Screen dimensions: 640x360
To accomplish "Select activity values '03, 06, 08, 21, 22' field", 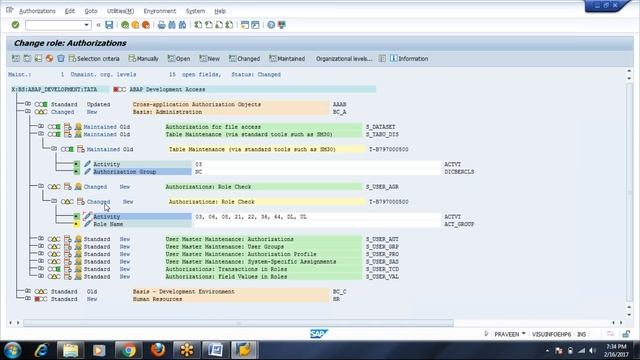I will pyautogui.click(x=318, y=217).
